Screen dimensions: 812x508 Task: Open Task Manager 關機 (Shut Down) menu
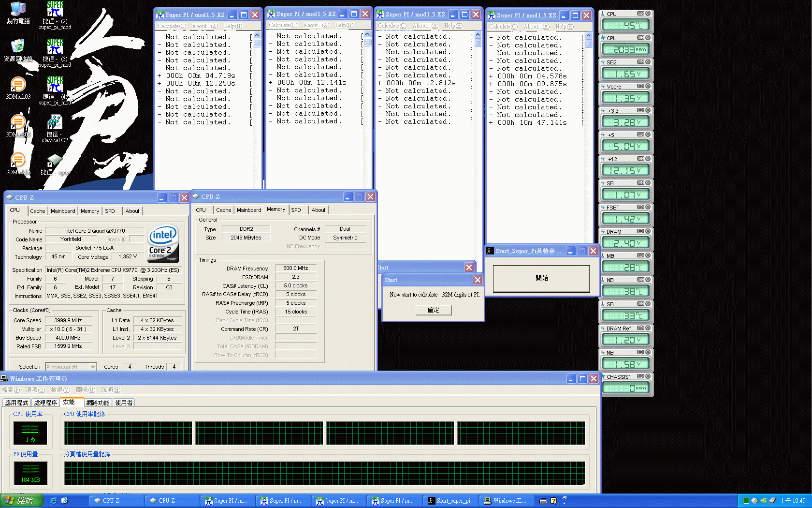click(86, 390)
